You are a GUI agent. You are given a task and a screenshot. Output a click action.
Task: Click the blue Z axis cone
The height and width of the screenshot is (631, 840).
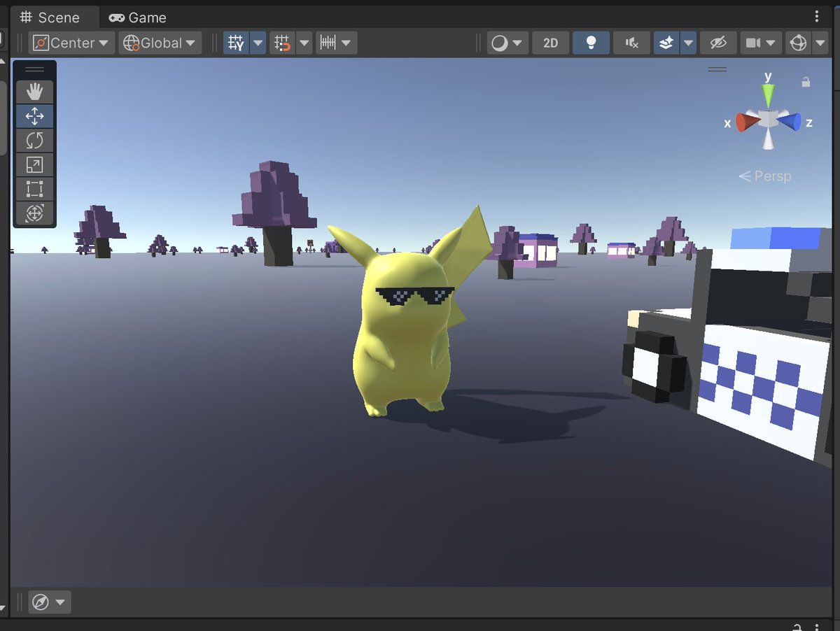click(x=789, y=122)
